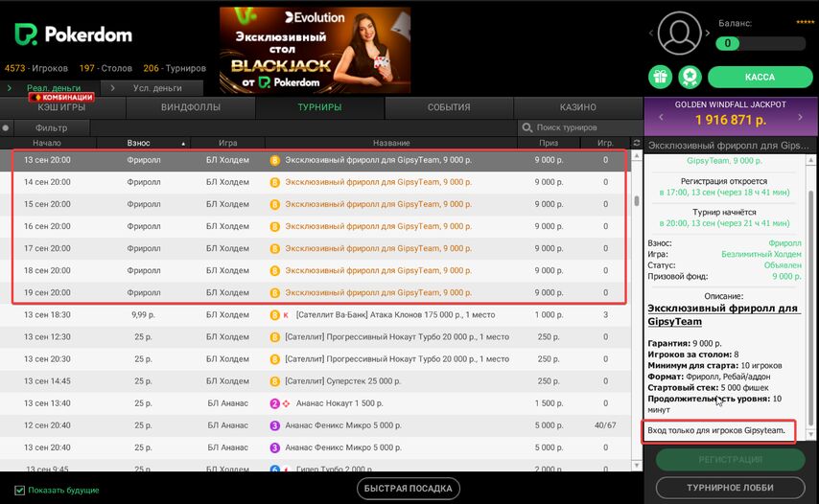Click the Поиск турниров search field
The height and width of the screenshot is (504, 819).
coord(581,127)
